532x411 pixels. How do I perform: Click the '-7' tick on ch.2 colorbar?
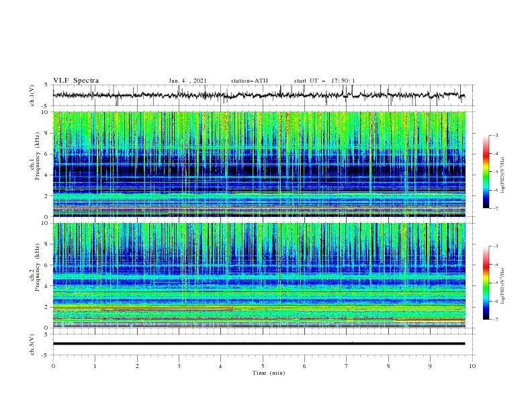(496, 320)
